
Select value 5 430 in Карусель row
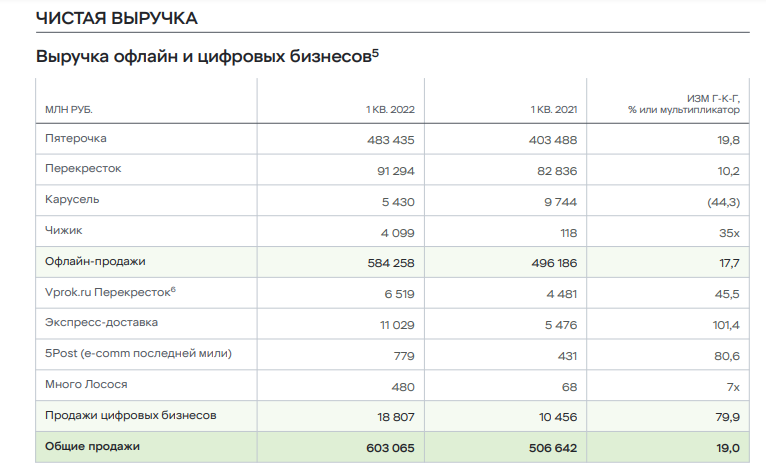[x=398, y=202]
